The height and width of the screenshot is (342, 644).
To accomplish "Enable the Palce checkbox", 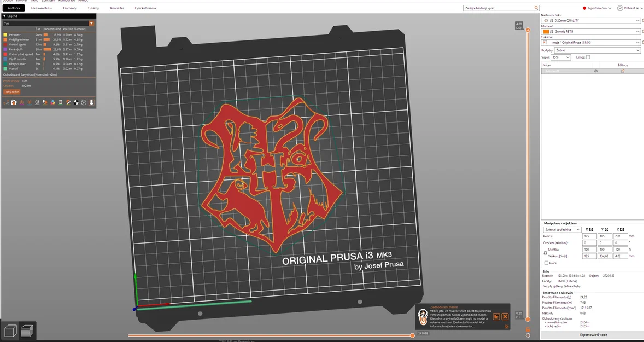I will tap(546, 263).
